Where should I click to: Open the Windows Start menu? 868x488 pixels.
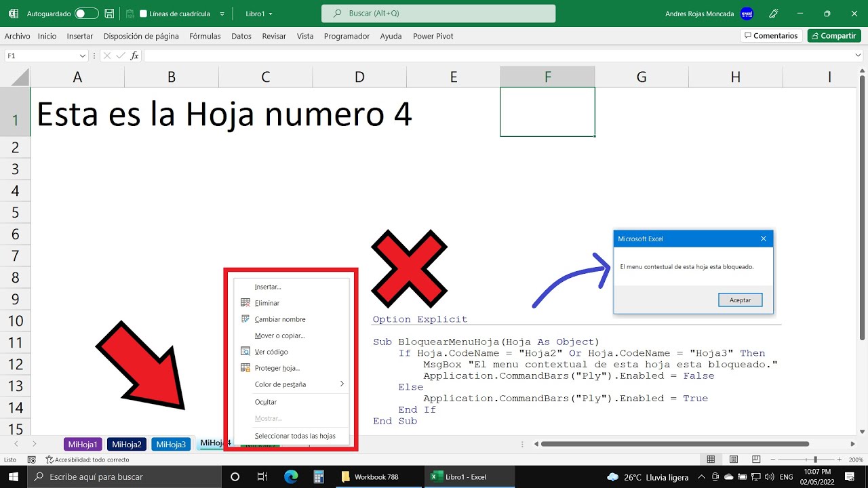[x=14, y=476]
